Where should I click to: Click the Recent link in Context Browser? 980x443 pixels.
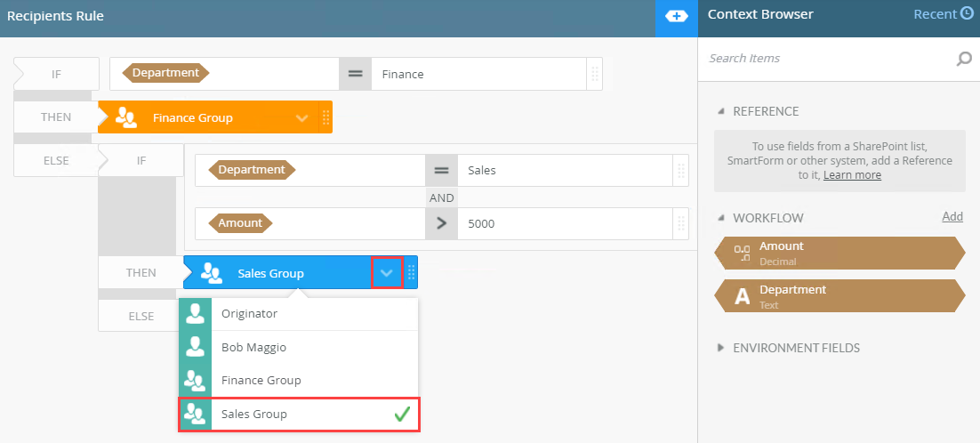click(935, 14)
